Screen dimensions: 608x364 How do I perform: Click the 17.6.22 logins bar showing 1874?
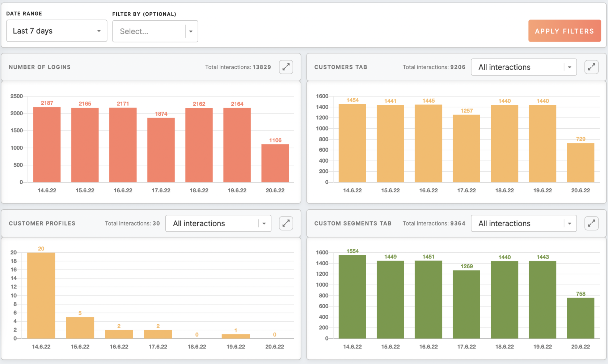pyautogui.click(x=161, y=150)
